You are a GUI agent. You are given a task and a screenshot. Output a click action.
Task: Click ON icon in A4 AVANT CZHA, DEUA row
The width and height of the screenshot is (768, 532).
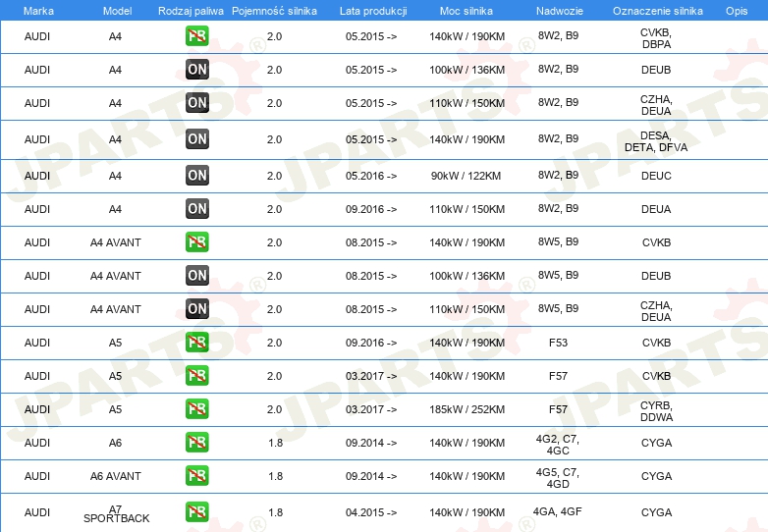click(196, 309)
